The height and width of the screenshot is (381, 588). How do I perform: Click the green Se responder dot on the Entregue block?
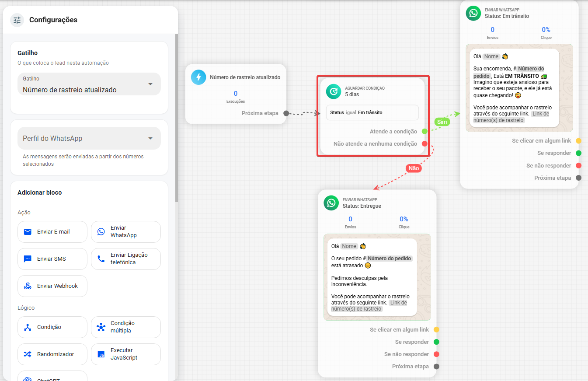[x=436, y=342]
